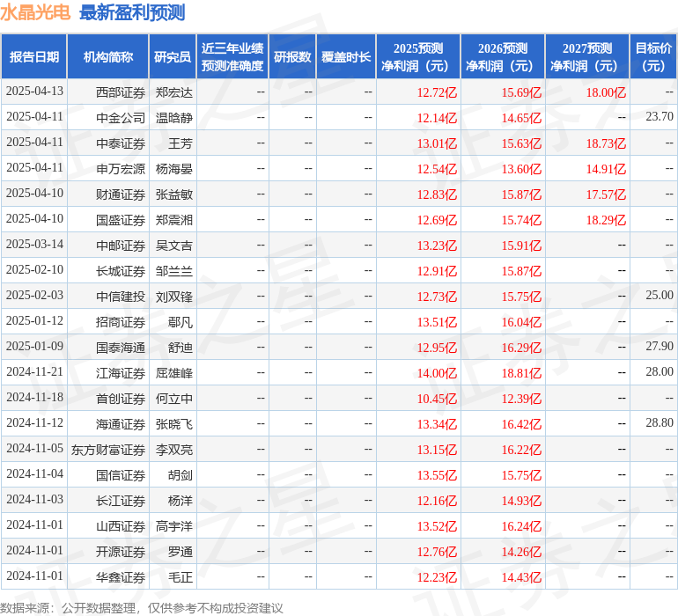
Task: Click the 18.81亿 2026 forecast value
Action: pos(521,372)
